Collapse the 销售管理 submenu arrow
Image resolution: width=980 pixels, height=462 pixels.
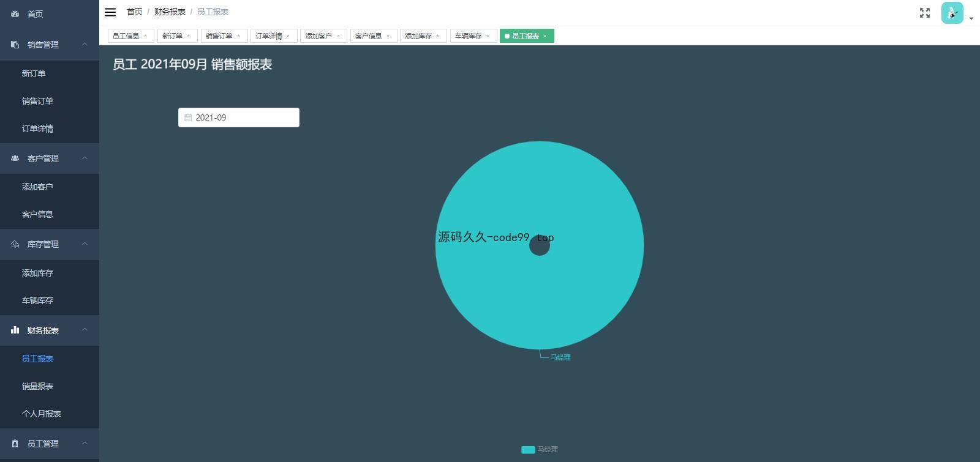85,44
